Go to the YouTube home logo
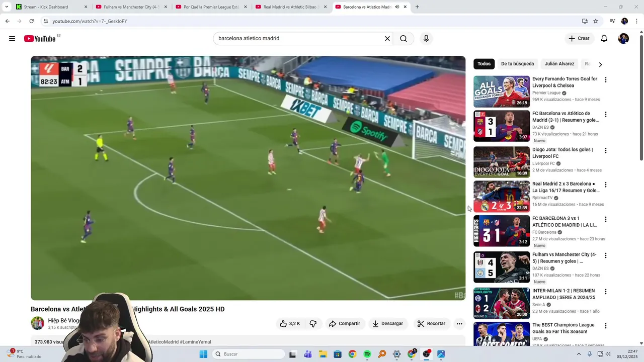 tap(40, 39)
